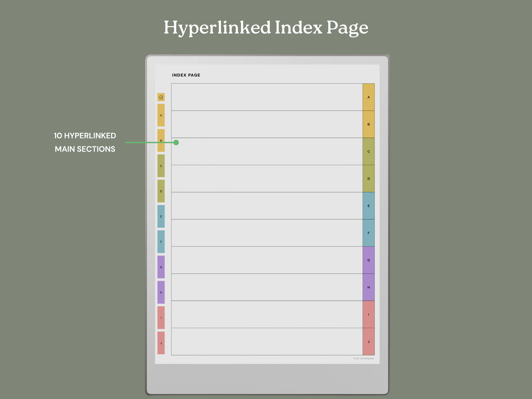Viewport: 532px width, 399px height.
Task: Open section D from the left sidebar
Action: pos(161,191)
